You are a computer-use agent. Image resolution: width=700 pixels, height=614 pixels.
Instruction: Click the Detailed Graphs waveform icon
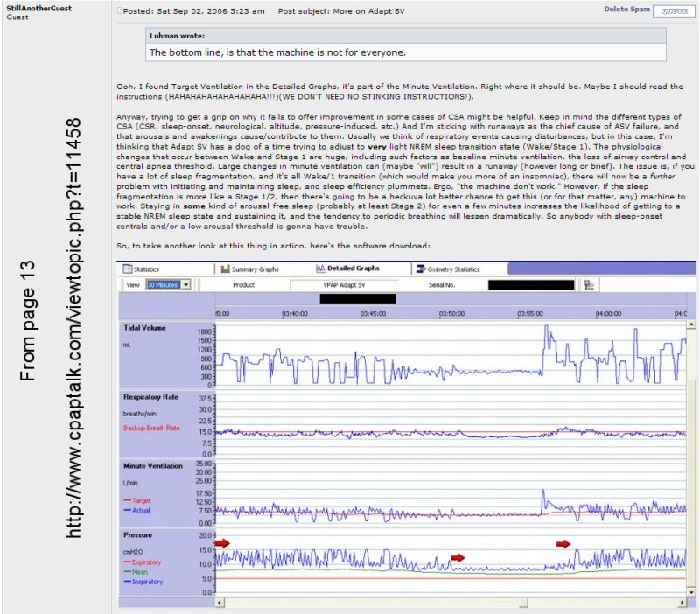[320, 269]
